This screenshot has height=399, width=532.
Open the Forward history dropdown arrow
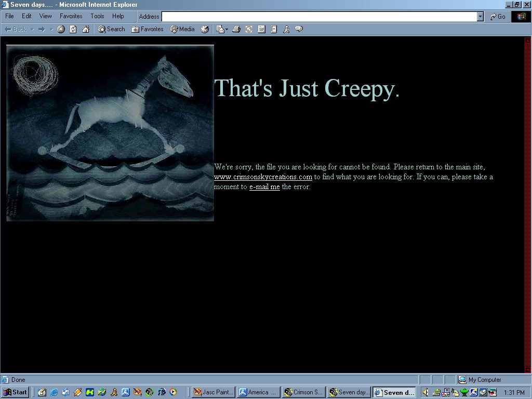pyautogui.click(x=51, y=30)
